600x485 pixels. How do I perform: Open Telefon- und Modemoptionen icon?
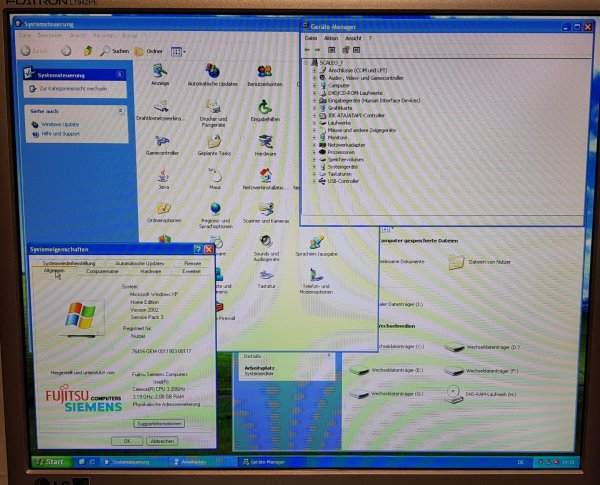(x=316, y=281)
